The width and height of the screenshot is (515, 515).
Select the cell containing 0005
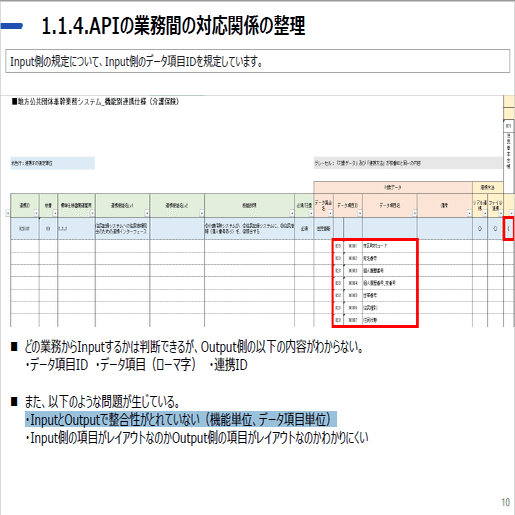pyautogui.click(x=353, y=295)
